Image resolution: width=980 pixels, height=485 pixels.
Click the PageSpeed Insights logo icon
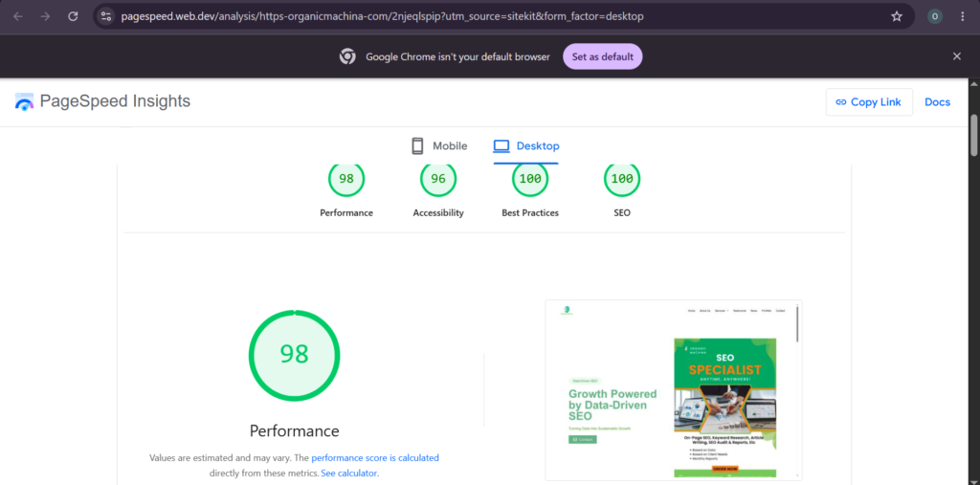click(x=24, y=101)
